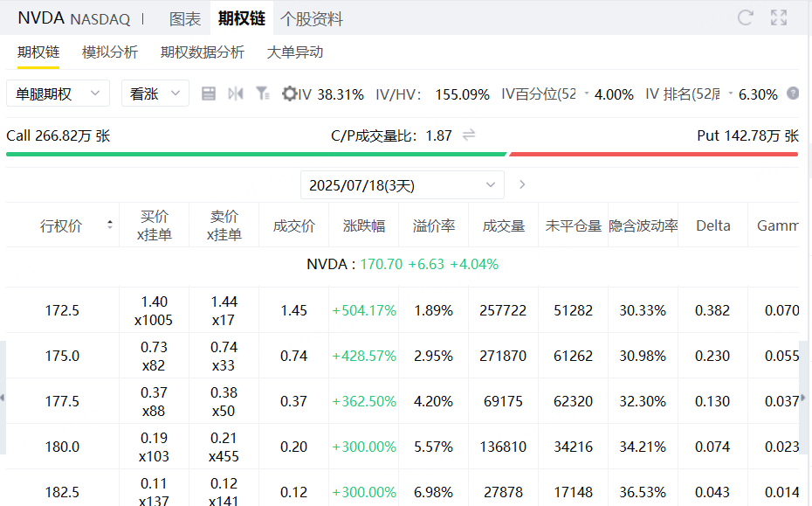The image size is (812, 506).
Task: Open the 单腿期权 strategy dropdown
Action: (x=58, y=94)
